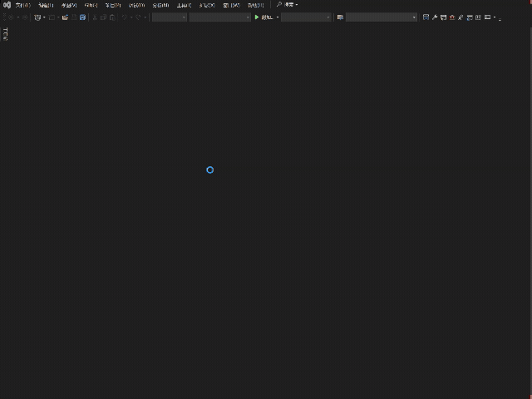Open the solution platforms combo box
The height and width of the screenshot is (399, 532).
[219, 17]
